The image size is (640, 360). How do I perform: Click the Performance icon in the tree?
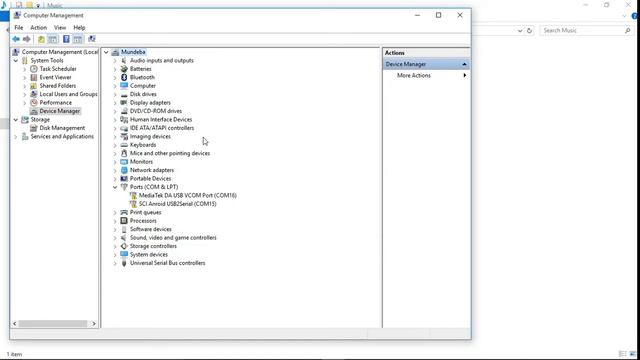point(34,102)
